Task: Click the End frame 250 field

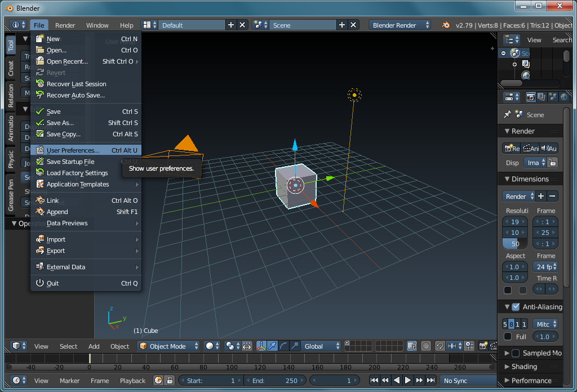Action: (274, 381)
